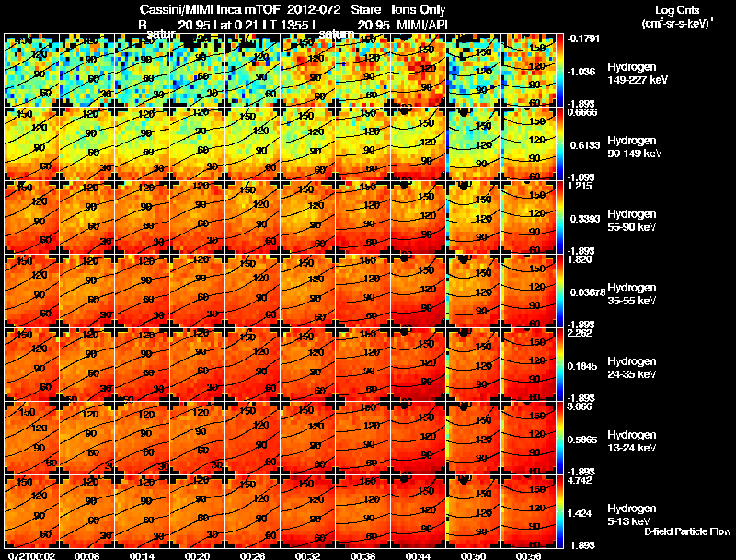Click the 00:44 time axis label
The width and height of the screenshot is (736, 560).
click(418, 555)
